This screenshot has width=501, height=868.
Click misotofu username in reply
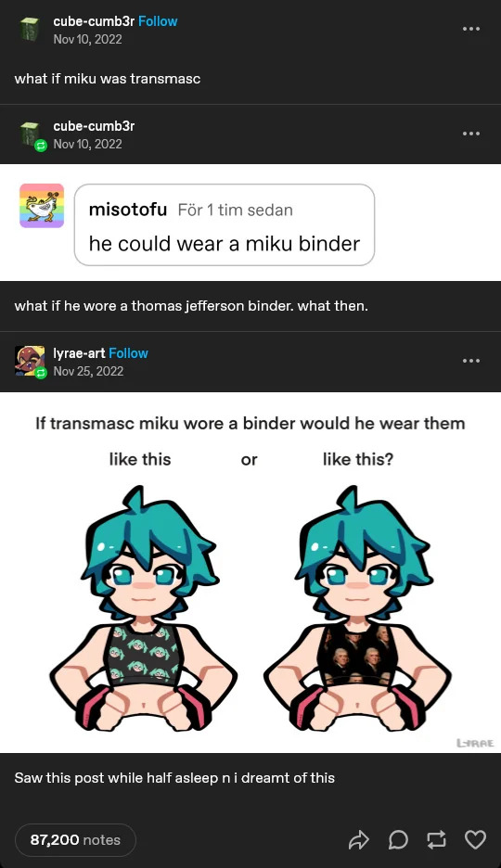(128, 210)
